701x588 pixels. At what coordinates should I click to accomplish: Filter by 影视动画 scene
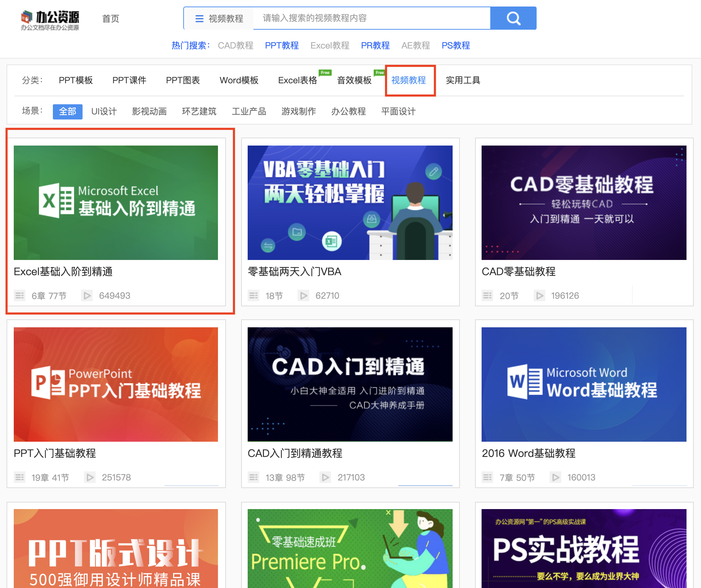149,112
